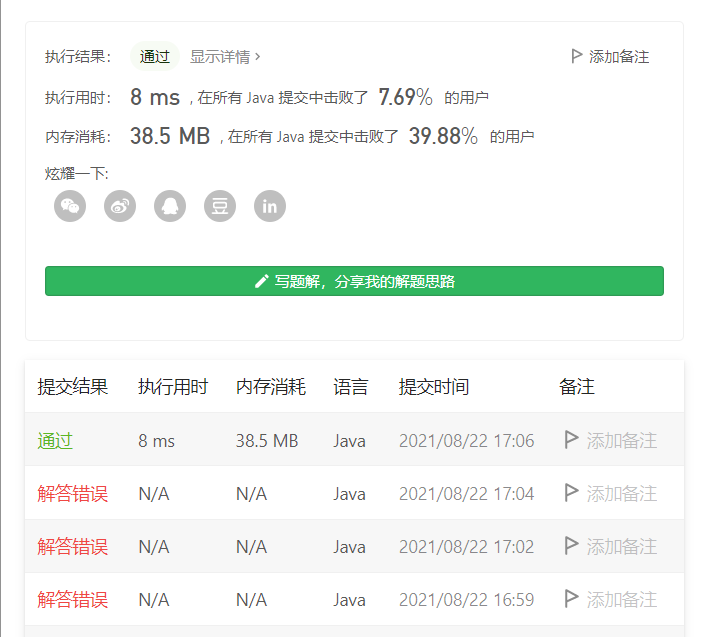
Task: Share result via Weibo icon
Action: click(x=120, y=206)
